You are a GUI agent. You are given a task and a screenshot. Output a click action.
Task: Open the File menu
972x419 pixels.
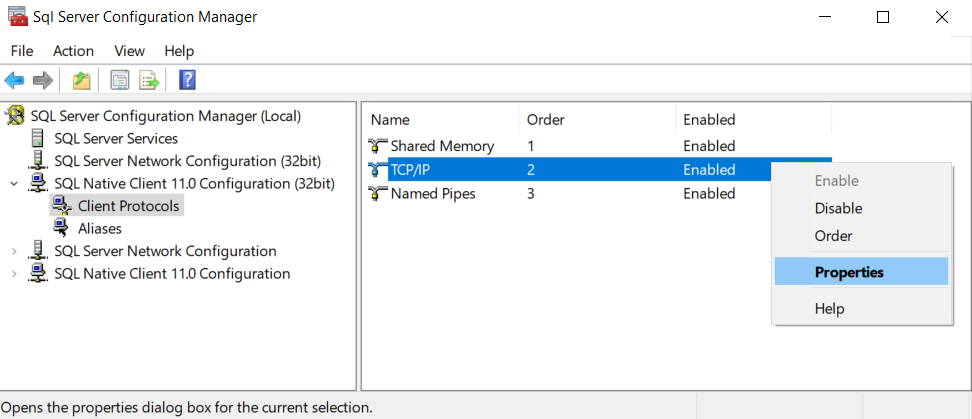[22, 51]
